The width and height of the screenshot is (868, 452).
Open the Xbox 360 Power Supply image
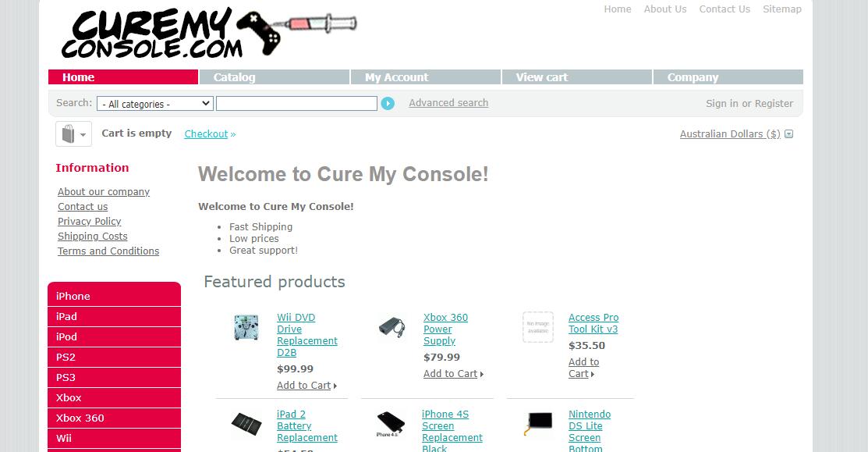(392, 327)
